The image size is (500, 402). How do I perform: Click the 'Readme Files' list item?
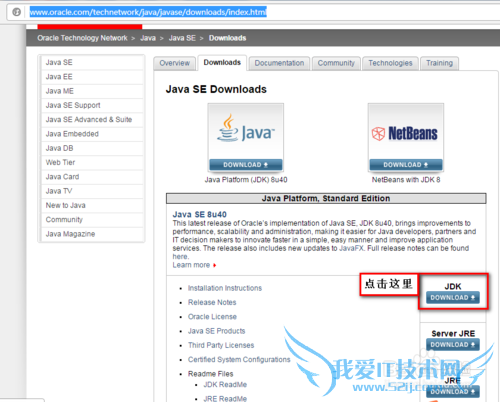click(x=210, y=374)
